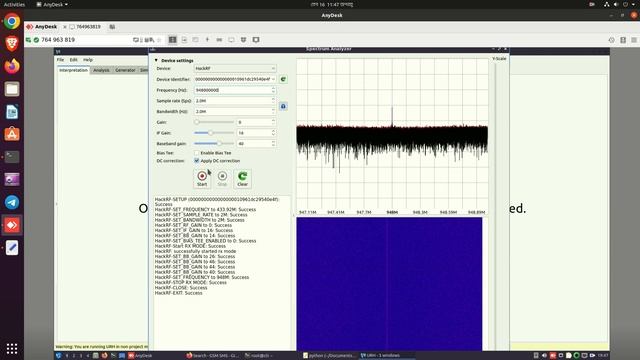Open Ubuntu Software from the dock
Viewport: 640px width, 360px height.
coord(12,134)
